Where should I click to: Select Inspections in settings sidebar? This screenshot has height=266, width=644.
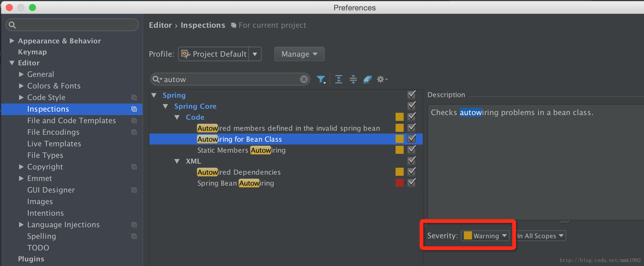[x=72, y=109]
